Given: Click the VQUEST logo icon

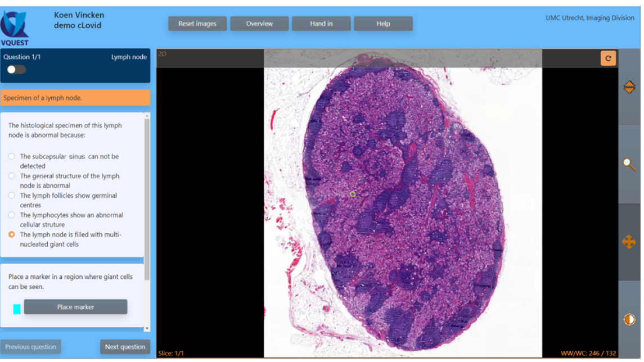Looking at the screenshot, I should [15, 25].
